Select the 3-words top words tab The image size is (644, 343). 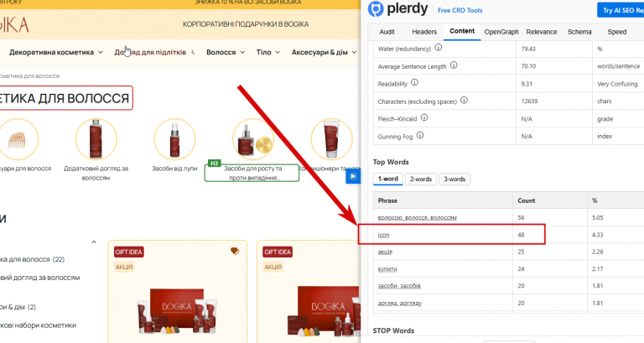coord(454,179)
